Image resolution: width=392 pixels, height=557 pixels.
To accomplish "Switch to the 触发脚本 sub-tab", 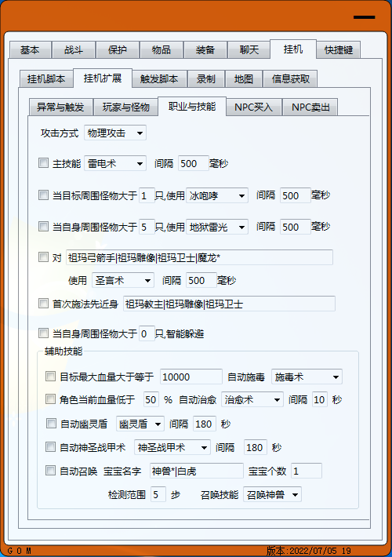I will (x=159, y=79).
